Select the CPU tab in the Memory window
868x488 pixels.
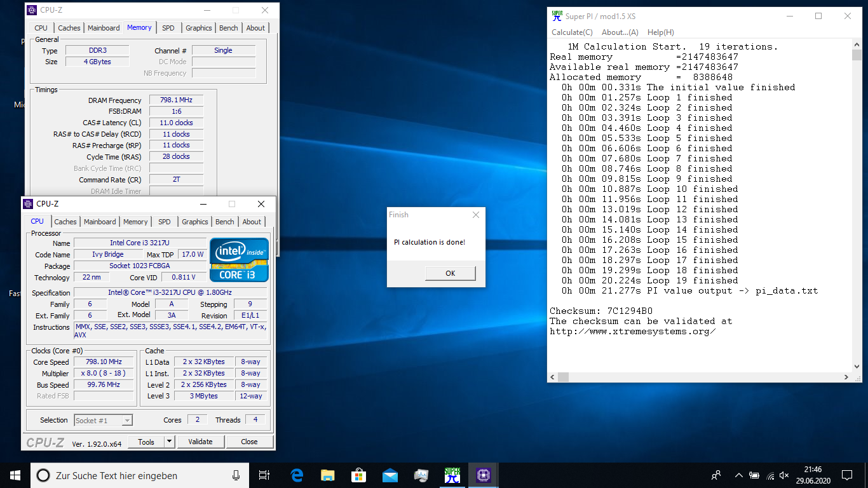[41, 28]
